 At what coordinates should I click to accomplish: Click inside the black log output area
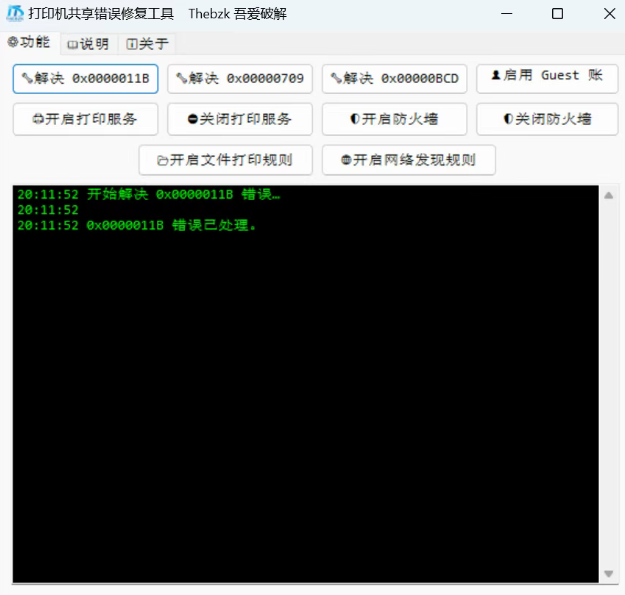click(300, 400)
